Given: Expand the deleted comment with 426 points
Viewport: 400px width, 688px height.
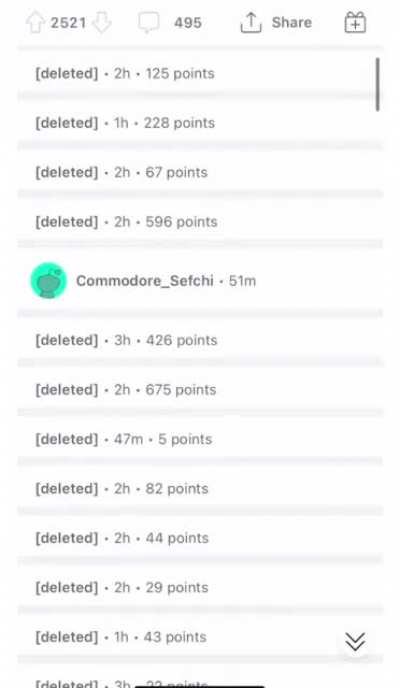Looking at the screenshot, I should [x=200, y=340].
